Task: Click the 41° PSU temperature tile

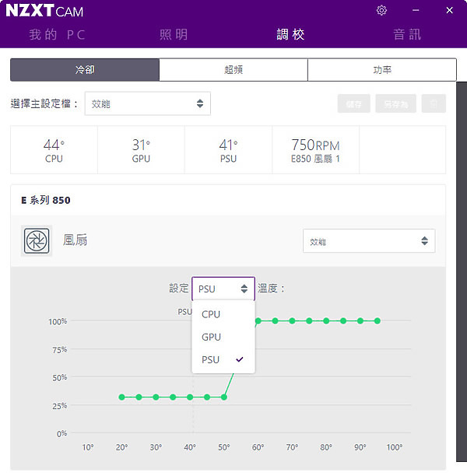Action: (228, 150)
